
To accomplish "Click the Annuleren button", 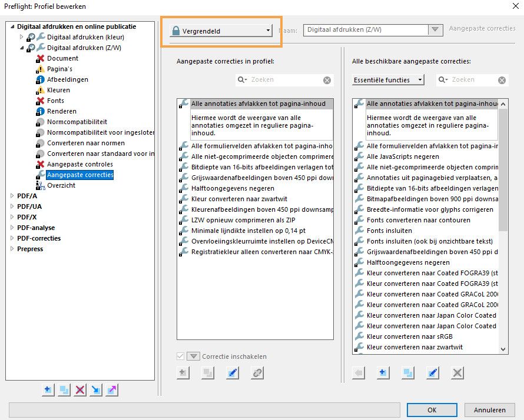I will click(x=490, y=410).
